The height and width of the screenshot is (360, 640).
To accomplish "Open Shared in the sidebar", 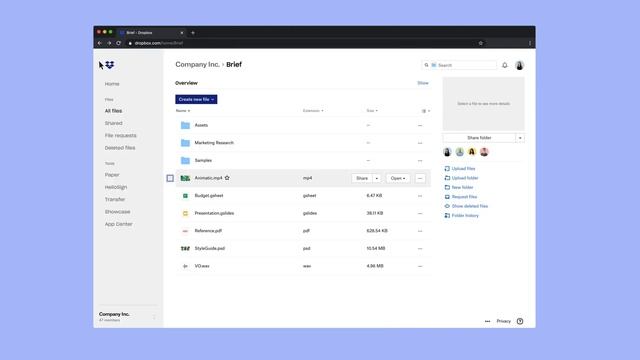I will point(113,123).
